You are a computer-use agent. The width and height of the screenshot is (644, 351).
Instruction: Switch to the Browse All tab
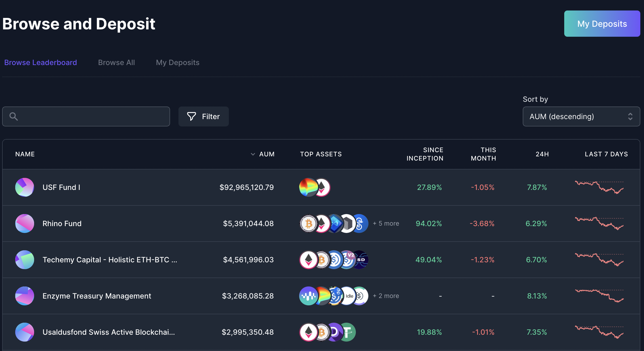click(x=116, y=62)
